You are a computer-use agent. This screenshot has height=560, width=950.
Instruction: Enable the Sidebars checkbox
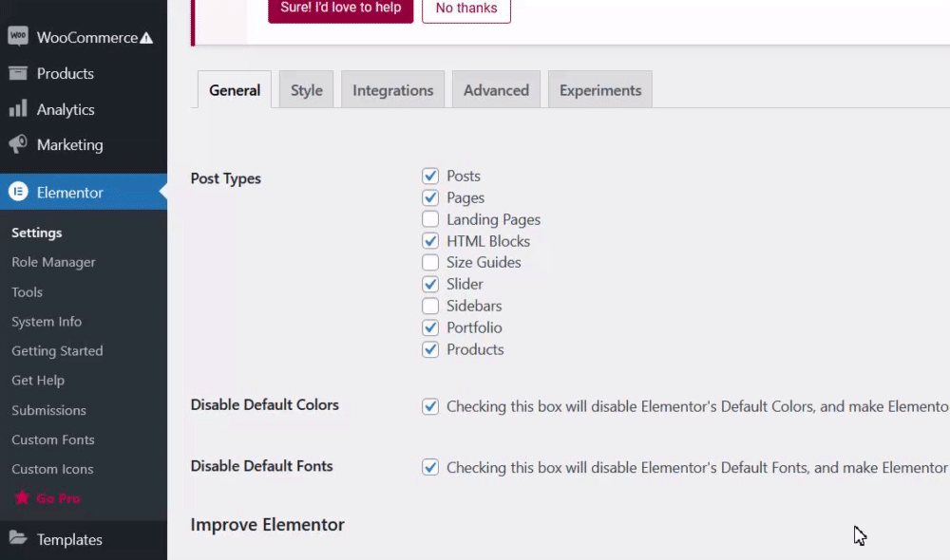point(430,306)
